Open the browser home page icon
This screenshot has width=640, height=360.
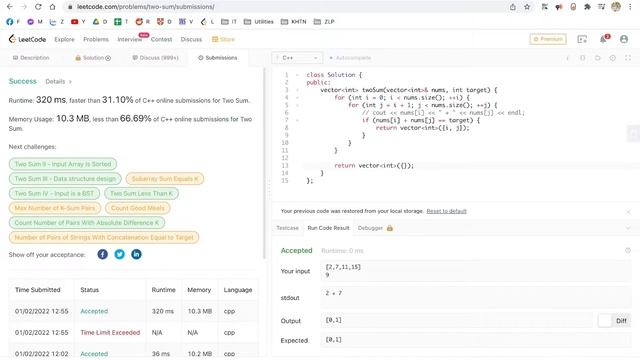(x=52, y=7)
